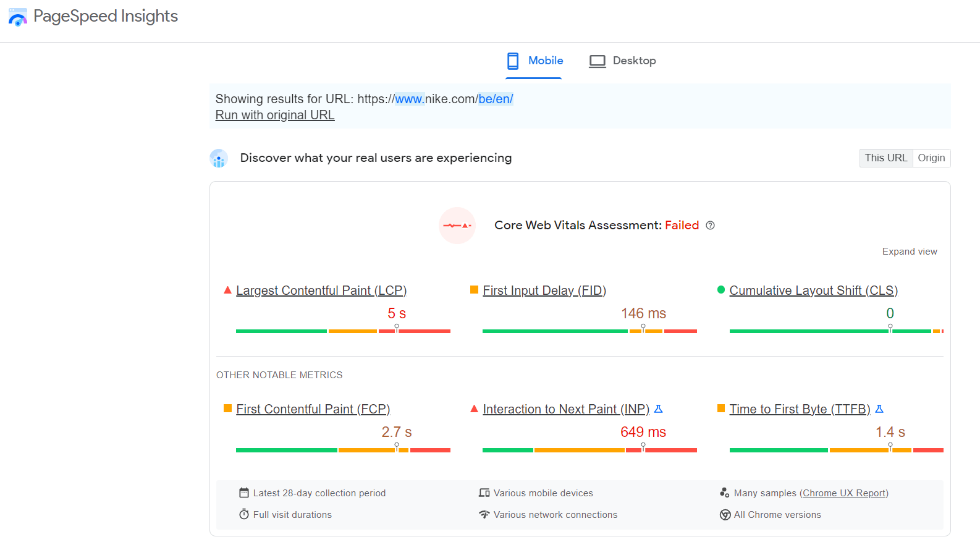The width and height of the screenshot is (980, 542).
Task: Click the experimental flask icon beside TTFB
Action: 879,409
